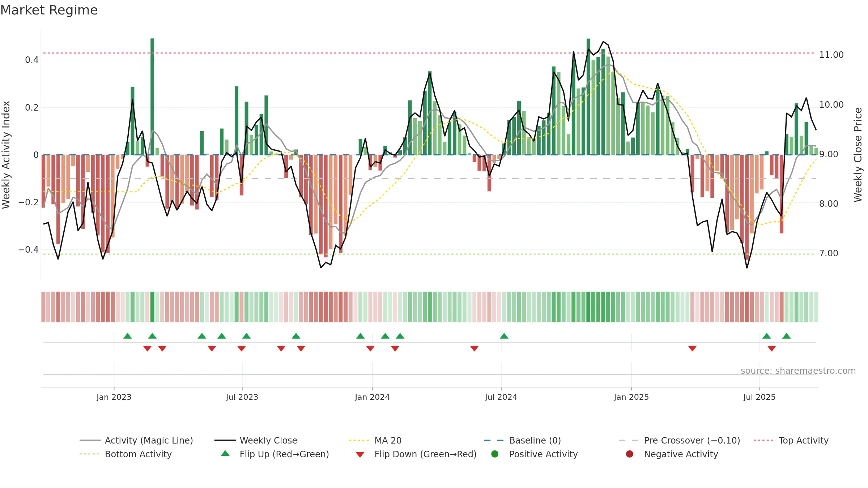Click the 0.4 activity axis tick
The width and height of the screenshot is (868, 488).
pos(32,60)
